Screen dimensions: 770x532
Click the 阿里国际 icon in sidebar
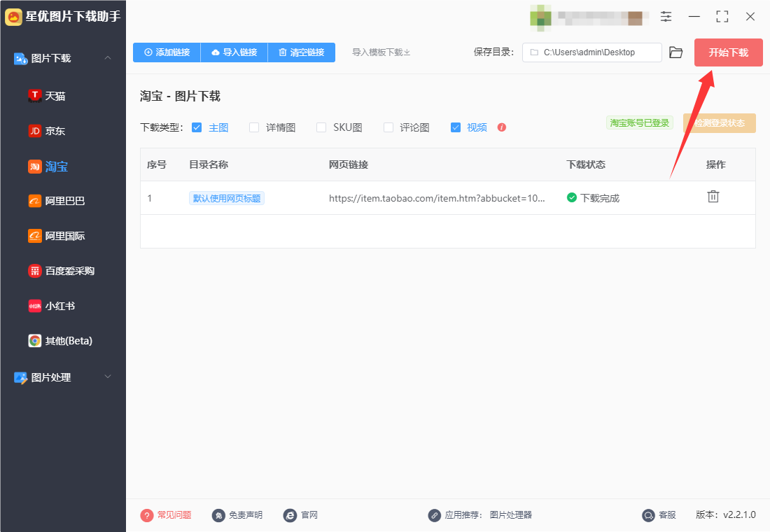(x=35, y=236)
